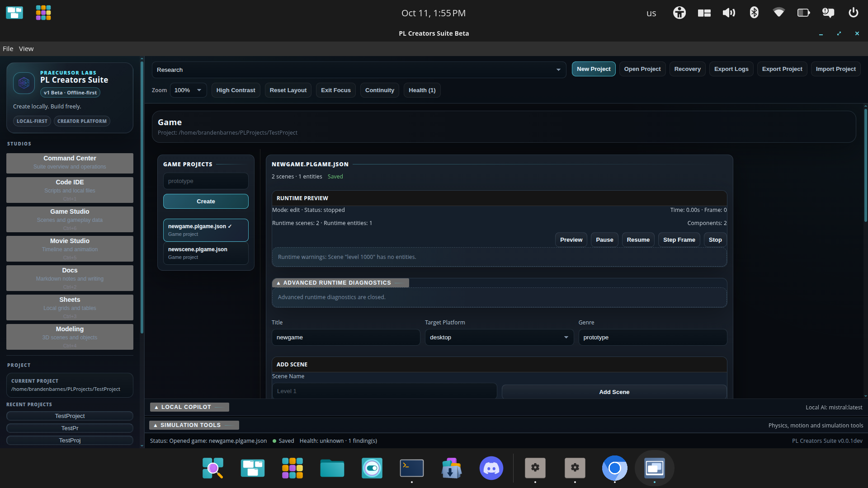
Task: Open the file manager folder in dock
Action: pyautogui.click(x=332, y=468)
